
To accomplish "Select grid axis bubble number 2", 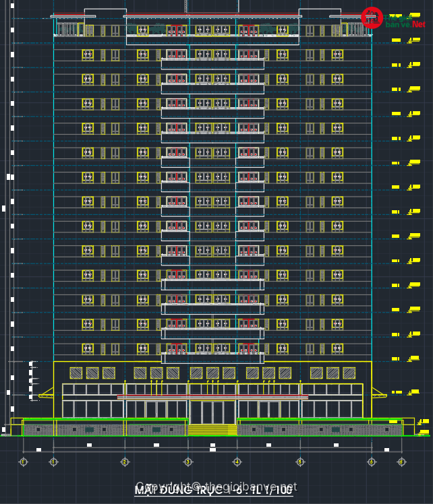I will pos(125,462).
